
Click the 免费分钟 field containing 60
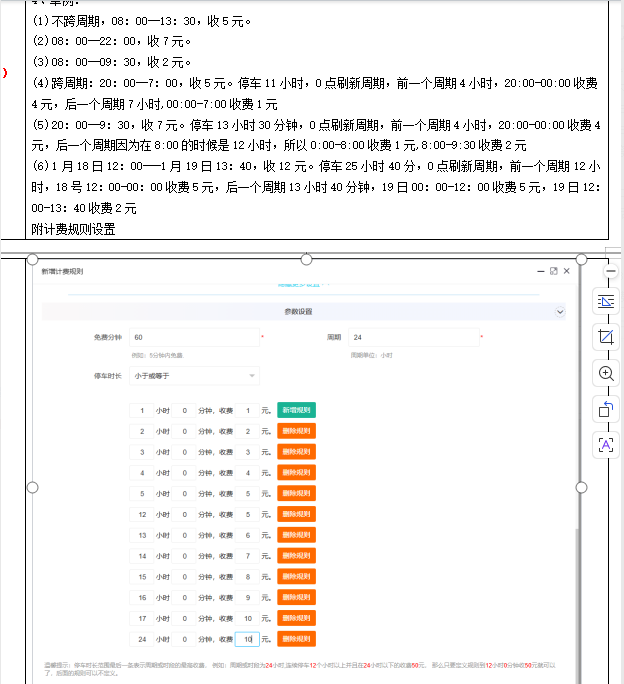pos(195,337)
